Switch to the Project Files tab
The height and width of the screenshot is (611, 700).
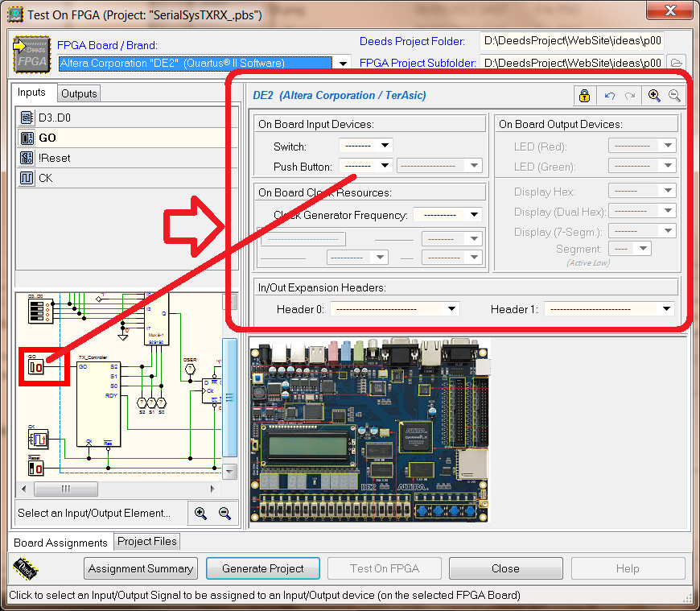(x=147, y=541)
